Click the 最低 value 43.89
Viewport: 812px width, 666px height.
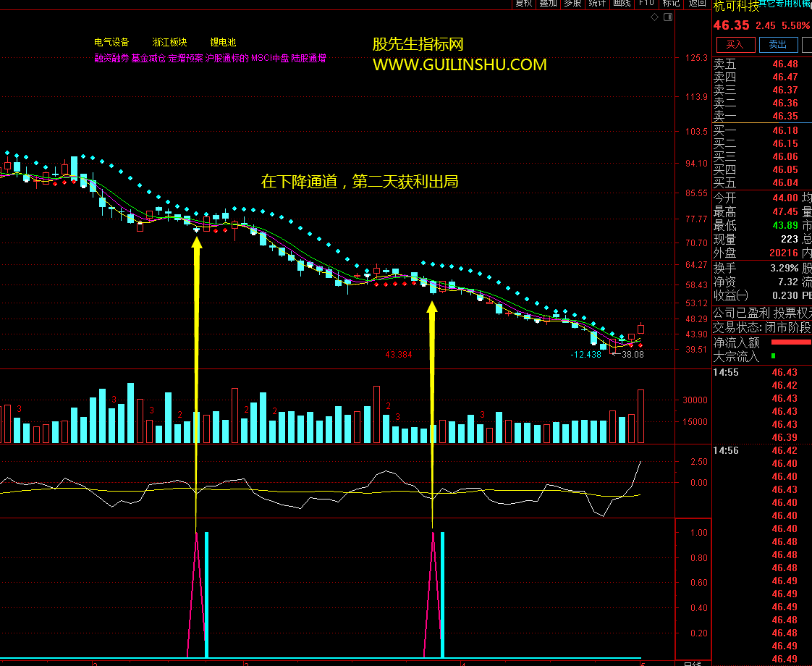click(x=785, y=225)
